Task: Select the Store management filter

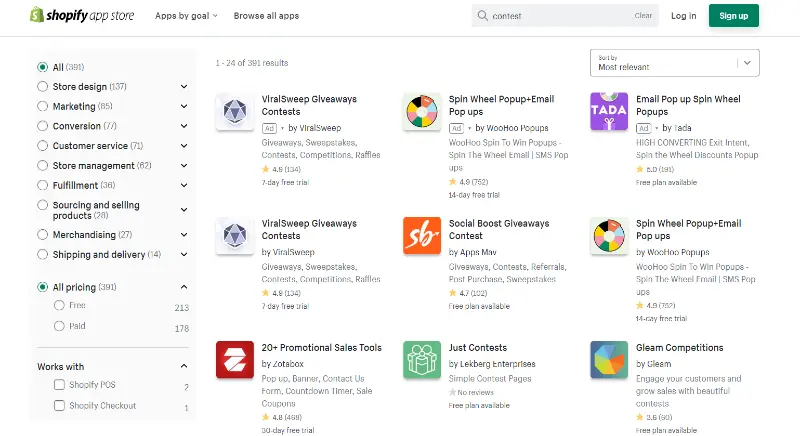Action: pos(42,166)
